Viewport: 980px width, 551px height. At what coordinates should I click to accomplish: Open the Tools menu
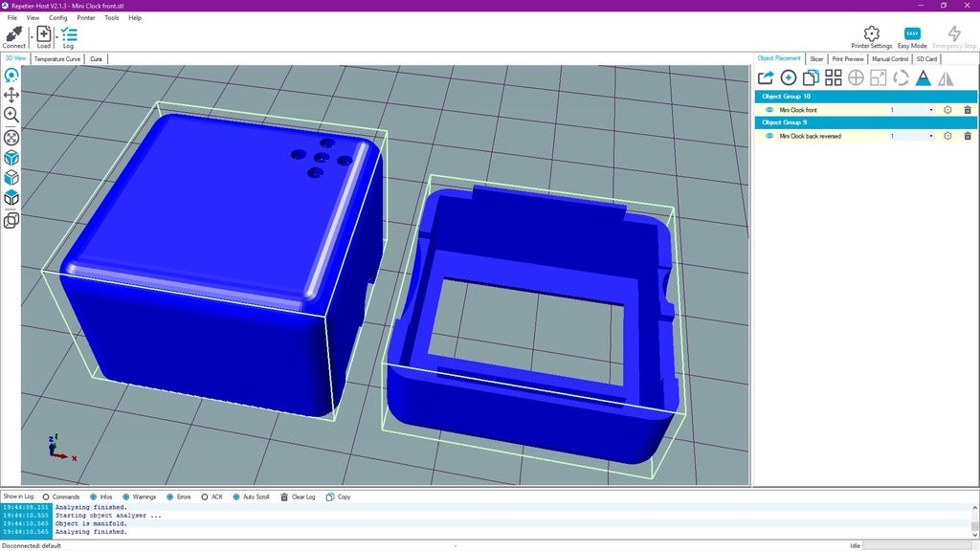click(x=112, y=17)
